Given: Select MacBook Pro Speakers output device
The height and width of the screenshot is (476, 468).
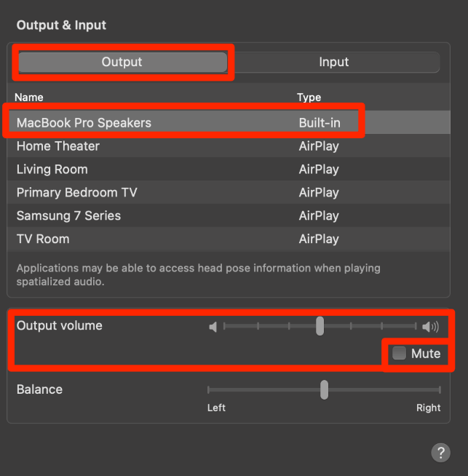Looking at the screenshot, I should point(84,123).
